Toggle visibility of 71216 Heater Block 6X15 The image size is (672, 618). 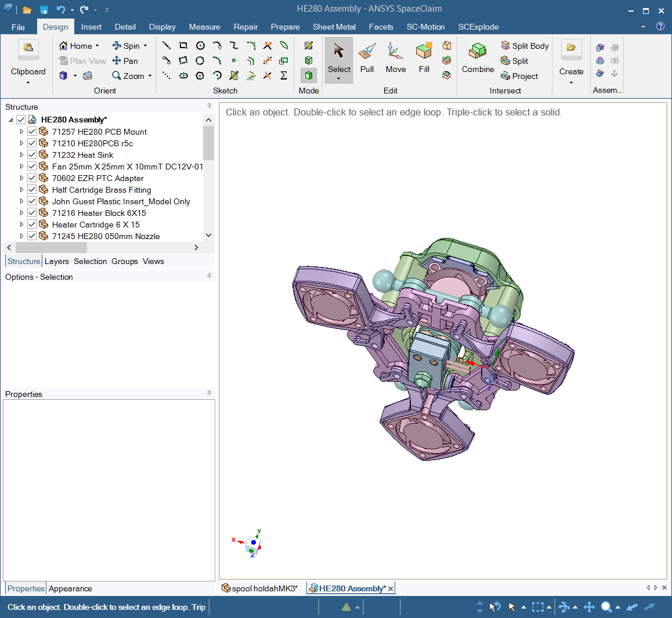[x=32, y=213]
